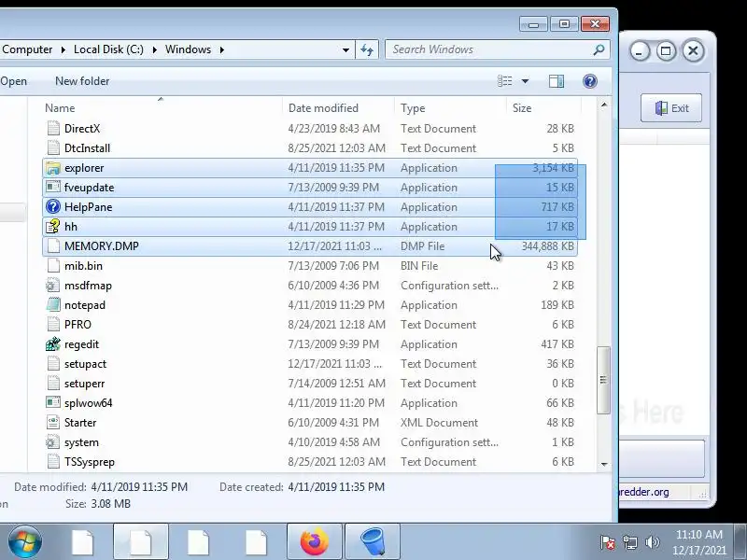
Task: Click the splwow64 application icon
Action: coord(53,403)
